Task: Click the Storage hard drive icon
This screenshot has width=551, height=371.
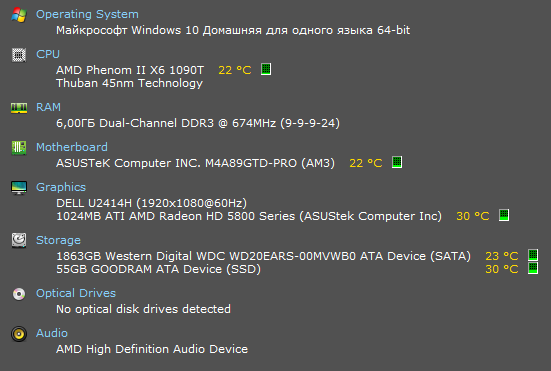Action: [19, 241]
